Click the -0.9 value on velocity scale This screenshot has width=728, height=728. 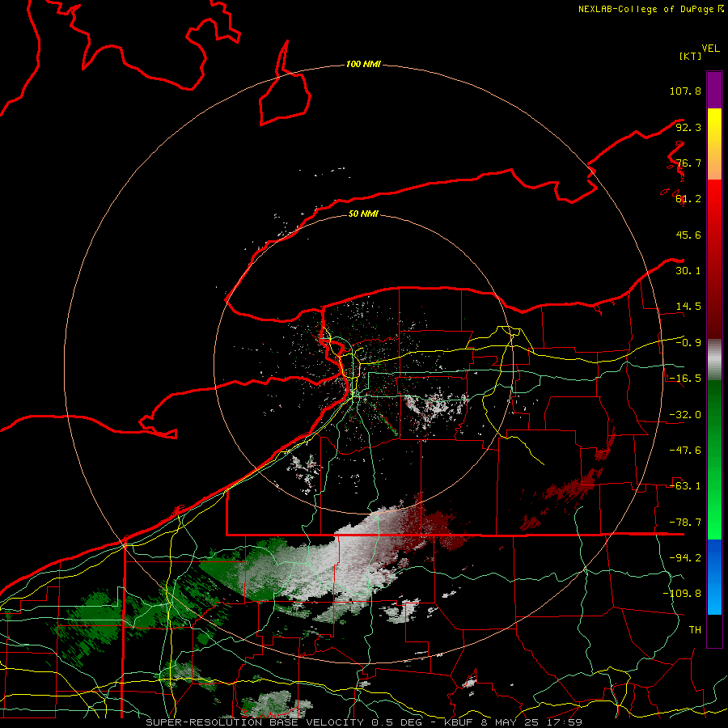[x=688, y=343]
